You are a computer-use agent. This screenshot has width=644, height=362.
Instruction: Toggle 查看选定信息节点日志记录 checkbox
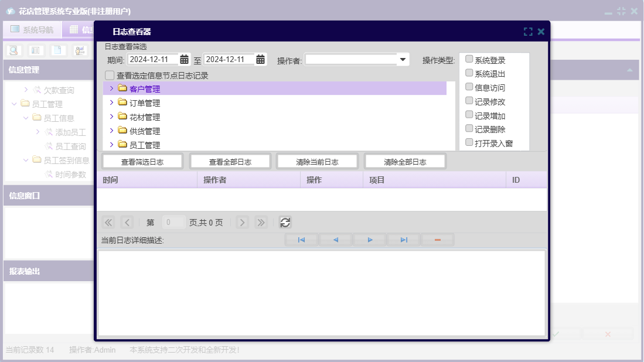[x=110, y=76]
